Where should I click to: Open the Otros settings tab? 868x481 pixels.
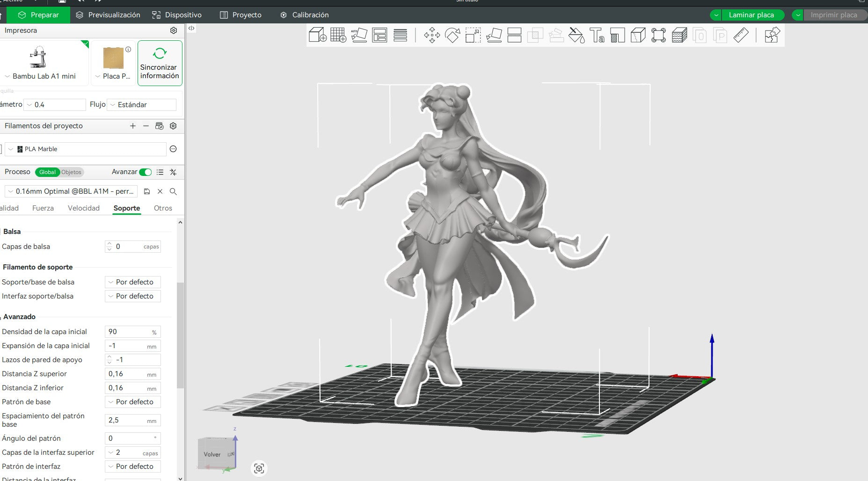point(163,208)
